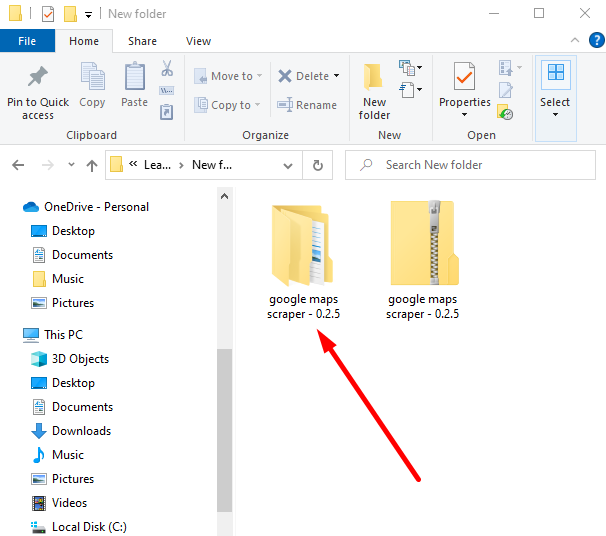Expand Select dropdown arrow
This screenshot has height=536, width=606.
(555, 115)
